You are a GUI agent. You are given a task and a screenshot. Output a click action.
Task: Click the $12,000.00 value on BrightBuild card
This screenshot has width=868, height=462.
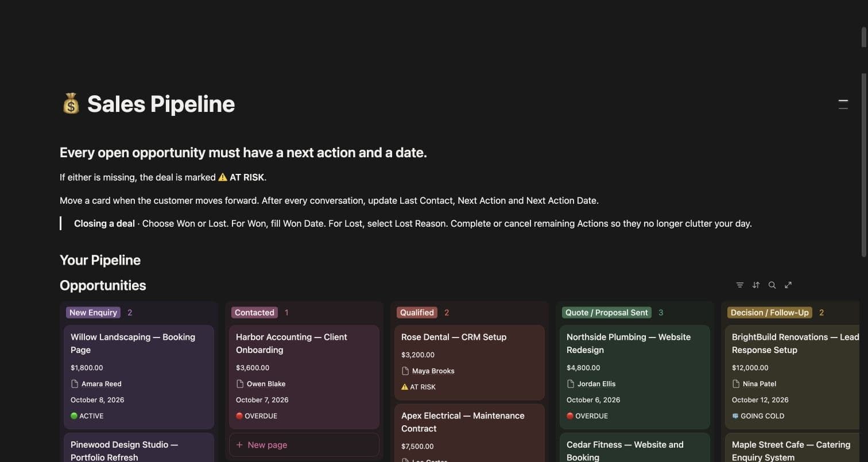pos(750,368)
